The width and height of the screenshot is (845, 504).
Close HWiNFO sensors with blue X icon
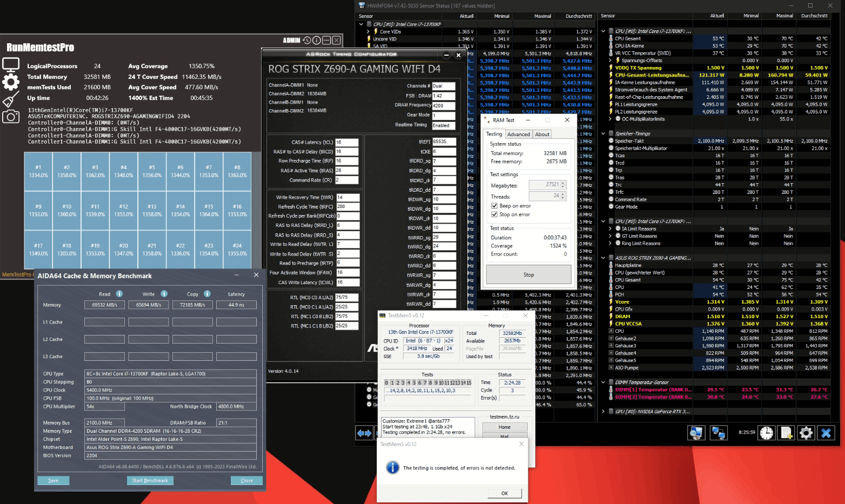click(x=826, y=433)
